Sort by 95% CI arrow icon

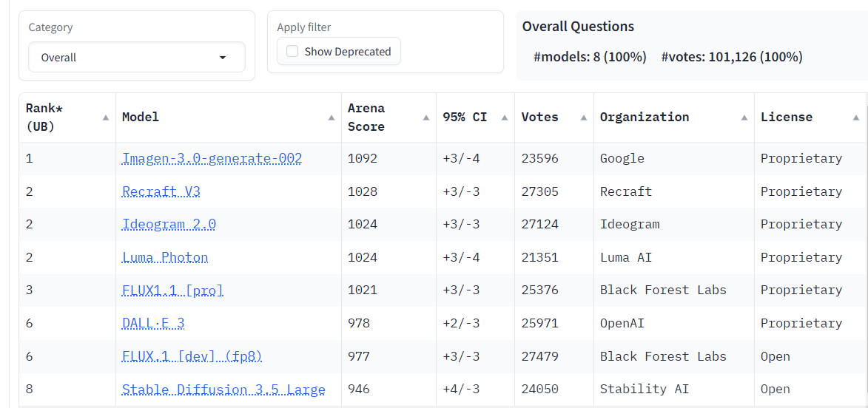tap(505, 118)
